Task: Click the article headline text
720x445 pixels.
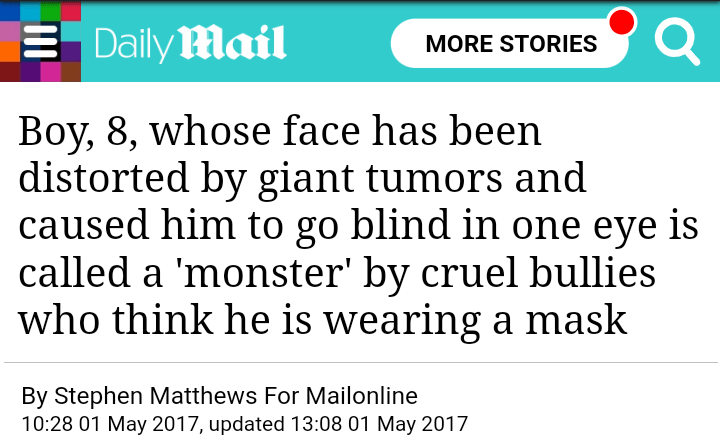Action: (x=358, y=225)
